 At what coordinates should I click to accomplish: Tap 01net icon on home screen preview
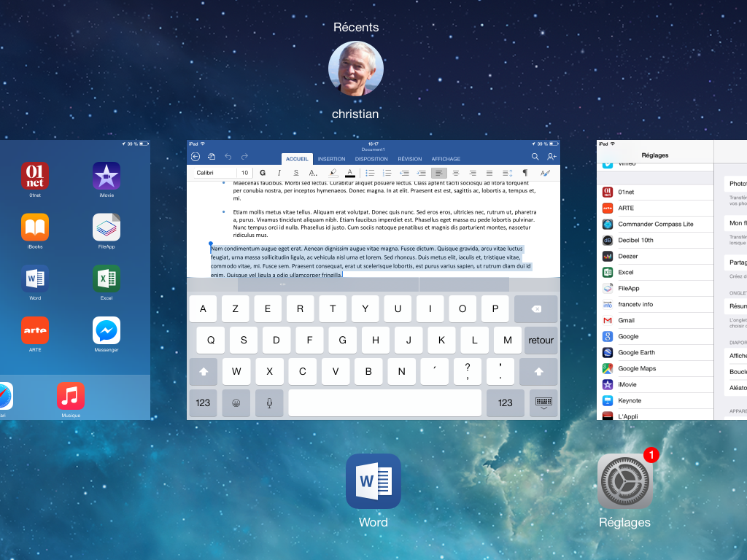pos(35,176)
